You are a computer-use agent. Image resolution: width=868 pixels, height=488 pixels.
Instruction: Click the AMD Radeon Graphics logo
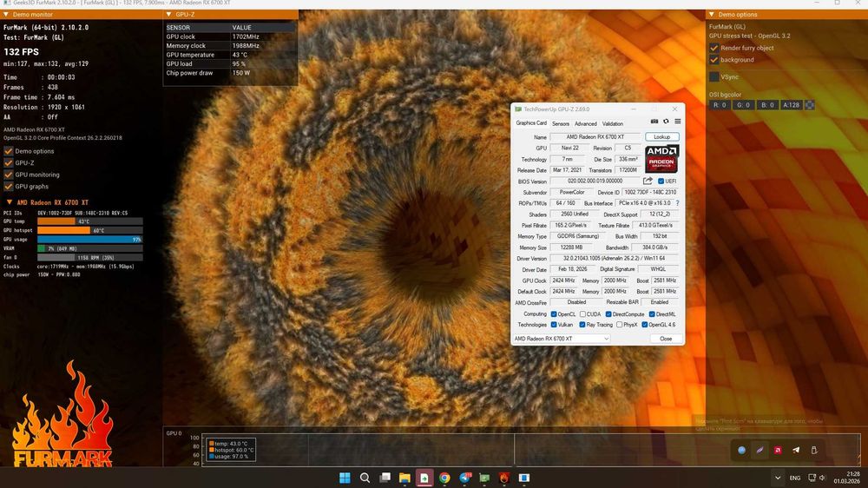tap(661, 159)
